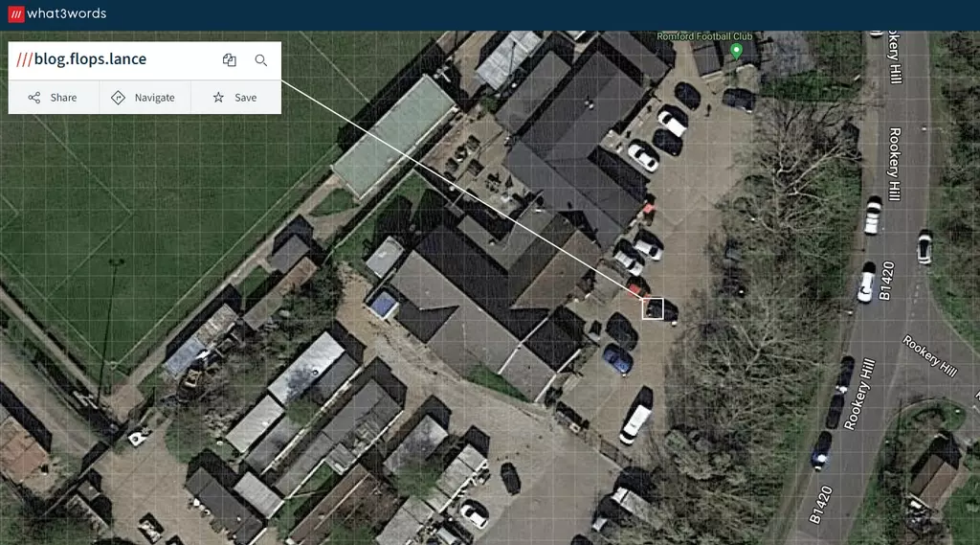This screenshot has height=545, width=980.
Task: Open search using the magnifier icon
Action: (x=261, y=60)
